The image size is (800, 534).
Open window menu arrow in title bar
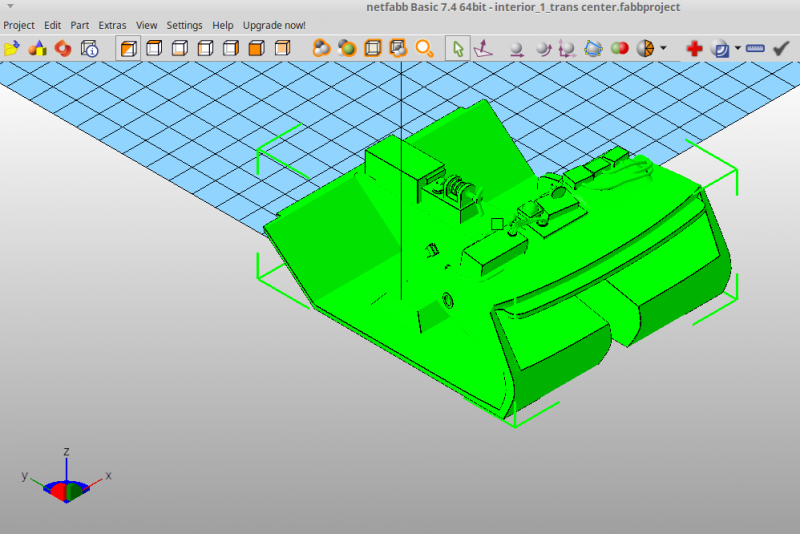click(x=10, y=6)
